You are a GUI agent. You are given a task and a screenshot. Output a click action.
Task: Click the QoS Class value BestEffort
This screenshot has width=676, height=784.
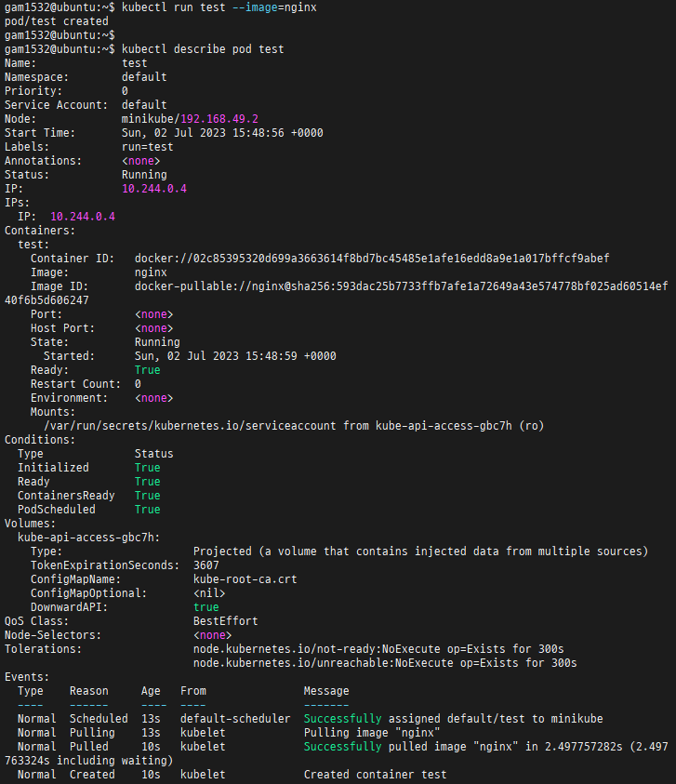[x=226, y=621]
